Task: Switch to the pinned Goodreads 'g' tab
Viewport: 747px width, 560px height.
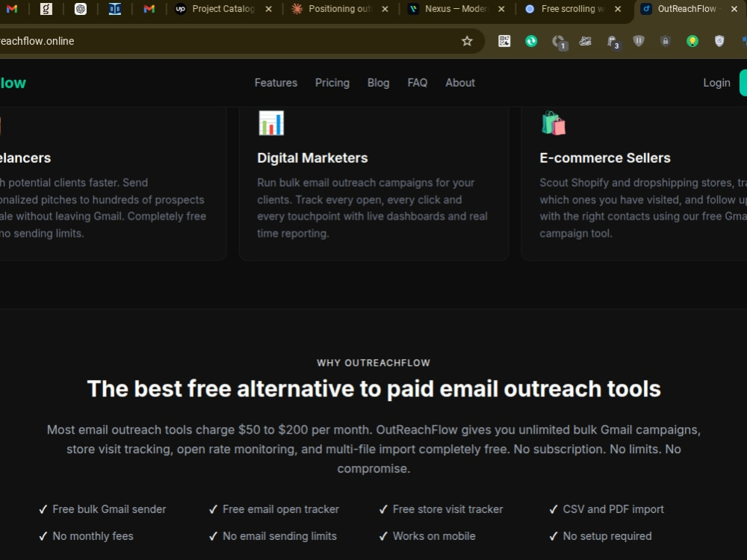Action: tap(46, 8)
